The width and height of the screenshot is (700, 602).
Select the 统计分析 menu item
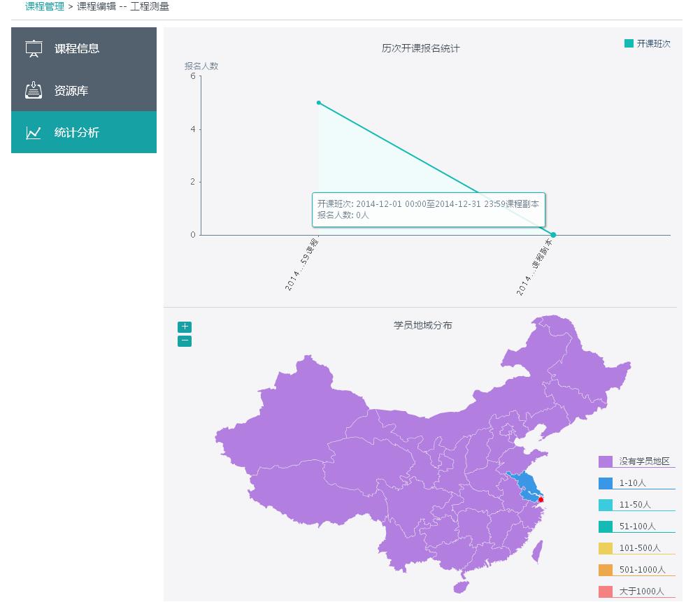[77, 133]
